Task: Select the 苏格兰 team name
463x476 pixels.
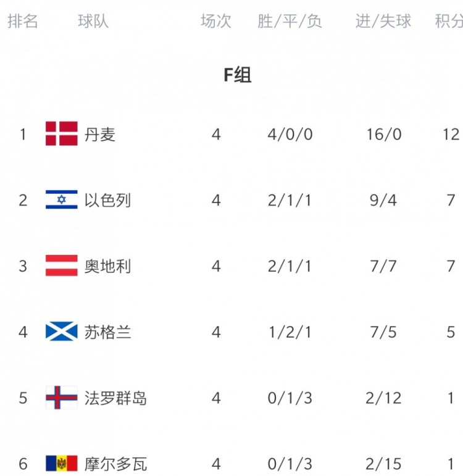Action: pos(107,332)
